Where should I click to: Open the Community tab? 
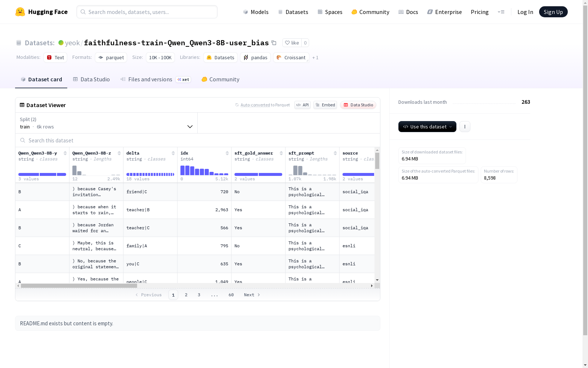(x=220, y=79)
